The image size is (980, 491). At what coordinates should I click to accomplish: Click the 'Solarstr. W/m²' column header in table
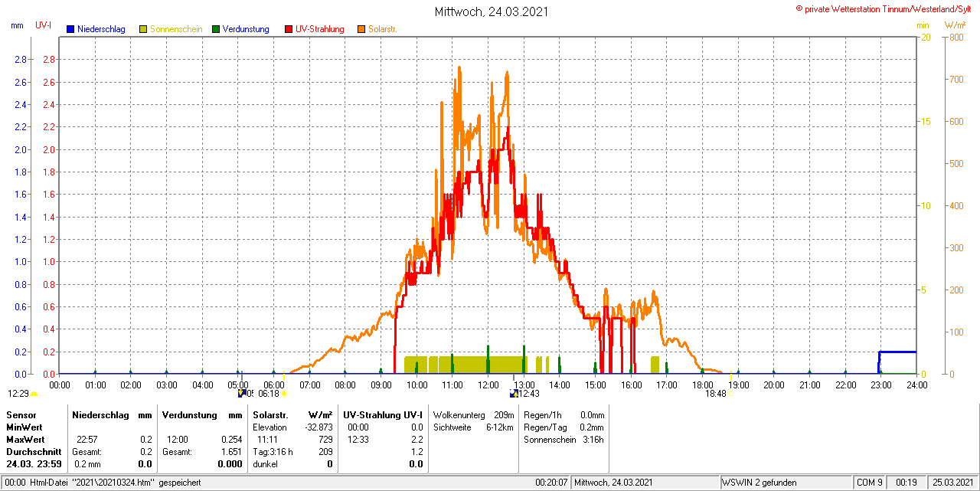click(x=292, y=414)
